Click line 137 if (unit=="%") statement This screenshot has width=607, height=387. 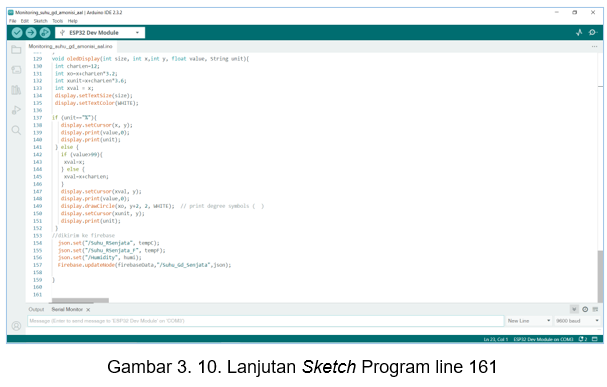coord(74,118)
